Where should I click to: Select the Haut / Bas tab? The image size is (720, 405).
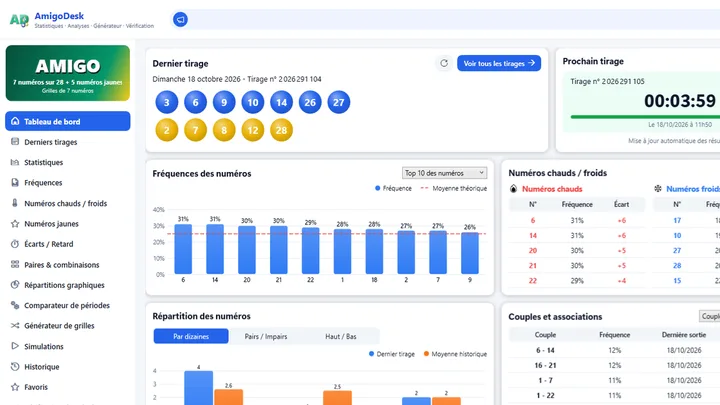tap(341, 337)
